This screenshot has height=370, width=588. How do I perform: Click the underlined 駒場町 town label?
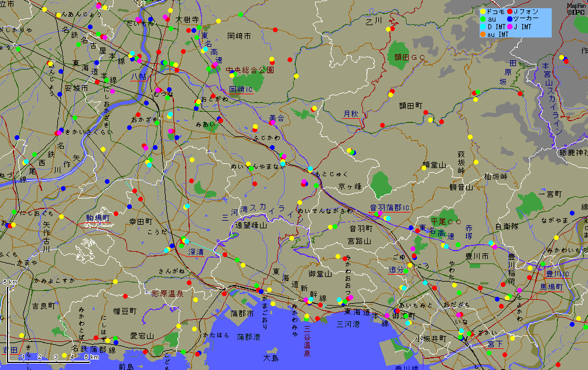97,218
